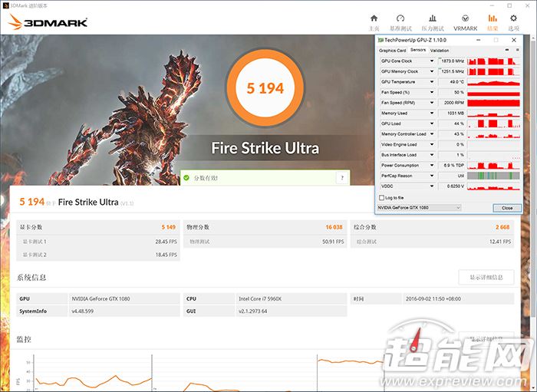Click the GUI version v2.1.2973 64
The height and width of the screenshot is (392, 537).
pyautogui.click(x=252, y=311)
